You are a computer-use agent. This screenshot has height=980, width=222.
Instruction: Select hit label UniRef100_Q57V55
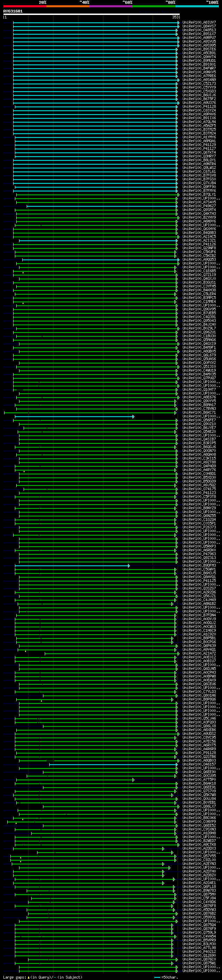point(199,856)
